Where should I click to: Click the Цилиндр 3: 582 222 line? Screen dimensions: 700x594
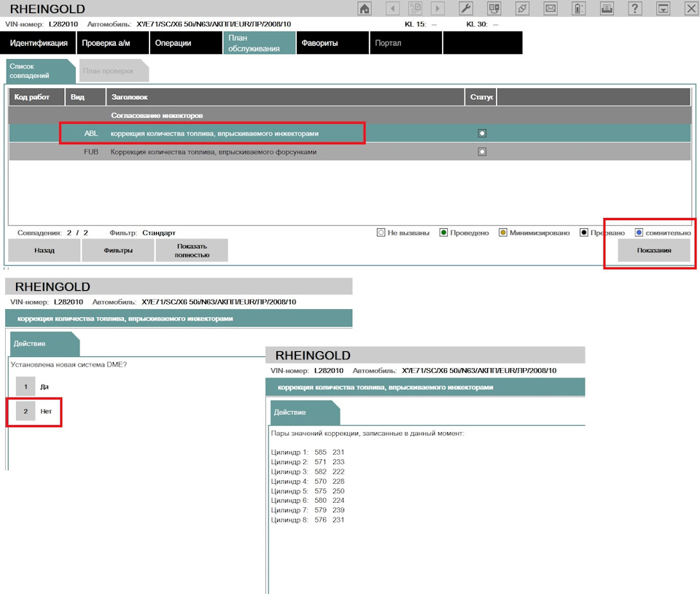pos(308,472)
